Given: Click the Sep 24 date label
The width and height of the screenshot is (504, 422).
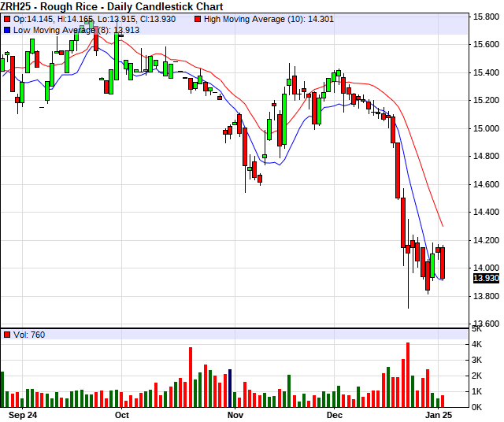Looking at the screenshot, I should click(x=21, y=413).
